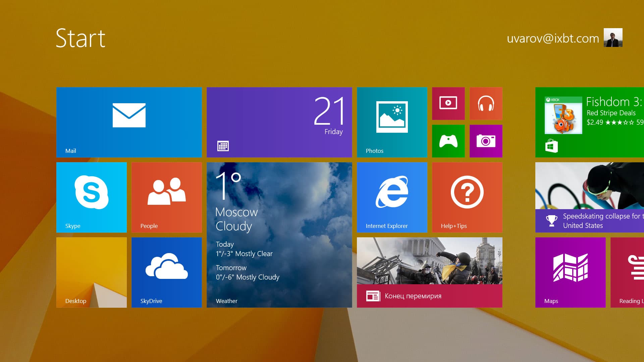Image resolution: width=644 pixels, height=362 pixels.
Task: Open the Desktop tile
Action: (x=91, y=272)
